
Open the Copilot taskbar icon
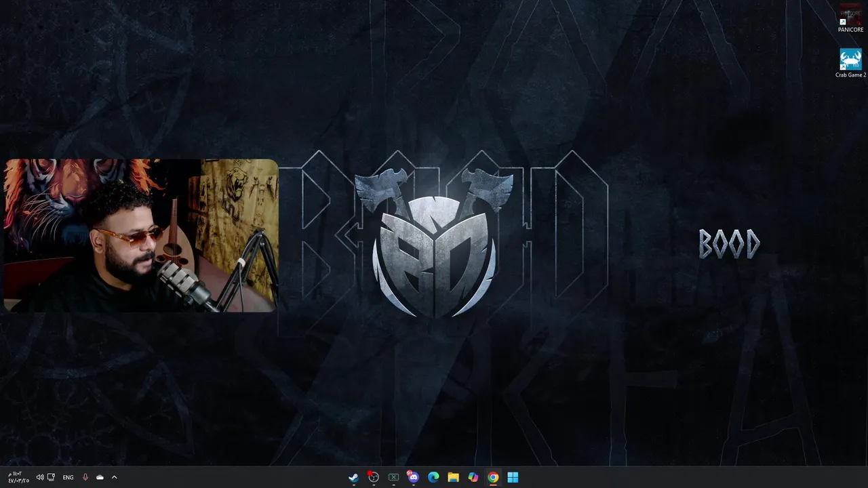pyautogui.click(x=473, y=477)
